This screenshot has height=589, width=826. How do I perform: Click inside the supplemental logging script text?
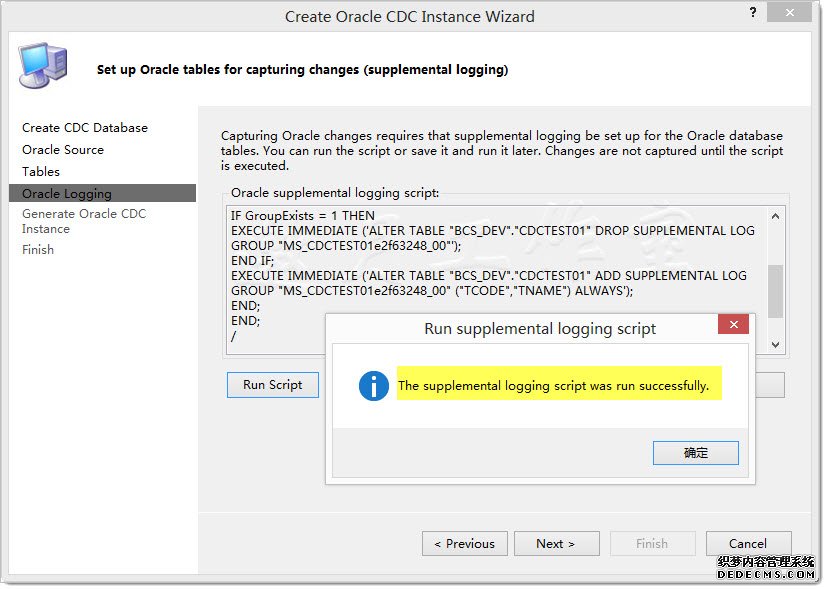pyautogui.click(x=490, y=260)
